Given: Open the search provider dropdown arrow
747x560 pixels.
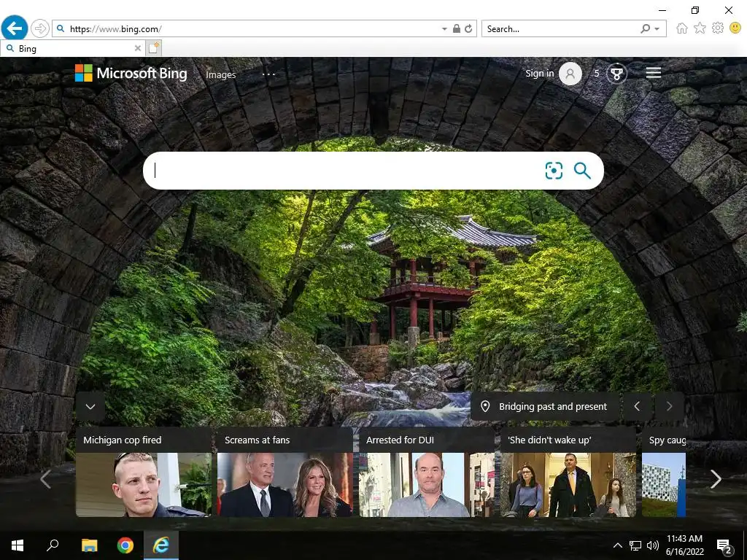Looking at the screenshot, I should (x=657, y=29).
